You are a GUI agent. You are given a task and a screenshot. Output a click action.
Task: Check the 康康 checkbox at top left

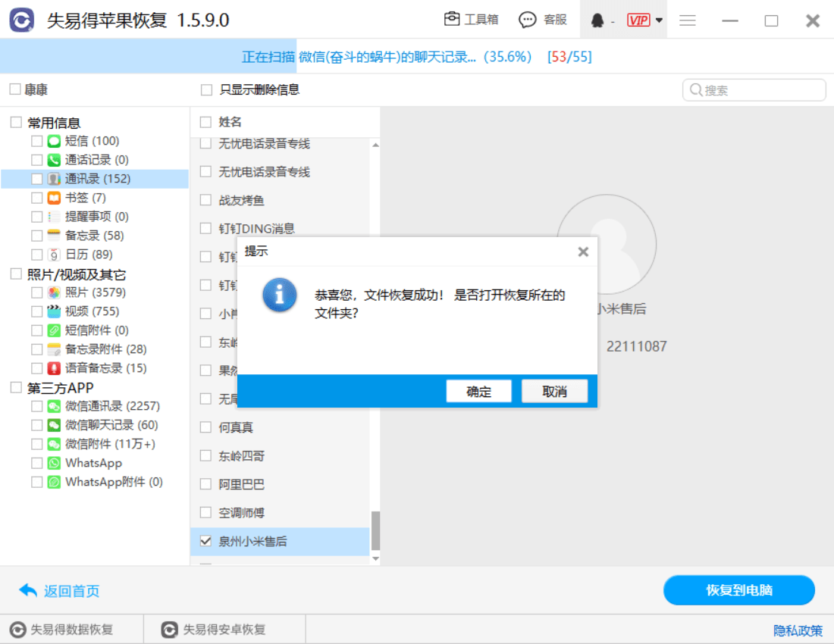coord(12,89)
